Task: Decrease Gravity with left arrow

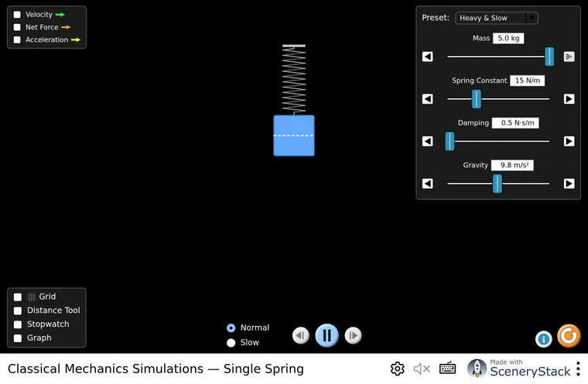Action: click(x=428, y=183)
